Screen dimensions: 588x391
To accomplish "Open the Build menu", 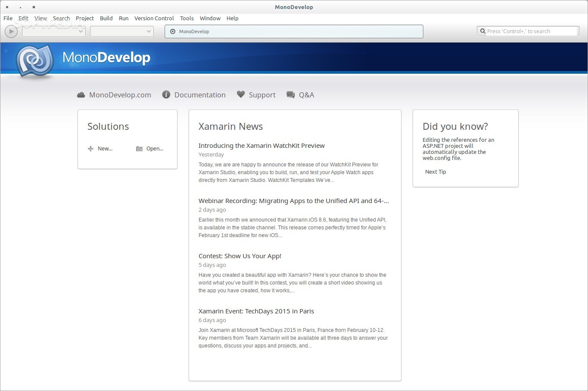I will (106, 18).
